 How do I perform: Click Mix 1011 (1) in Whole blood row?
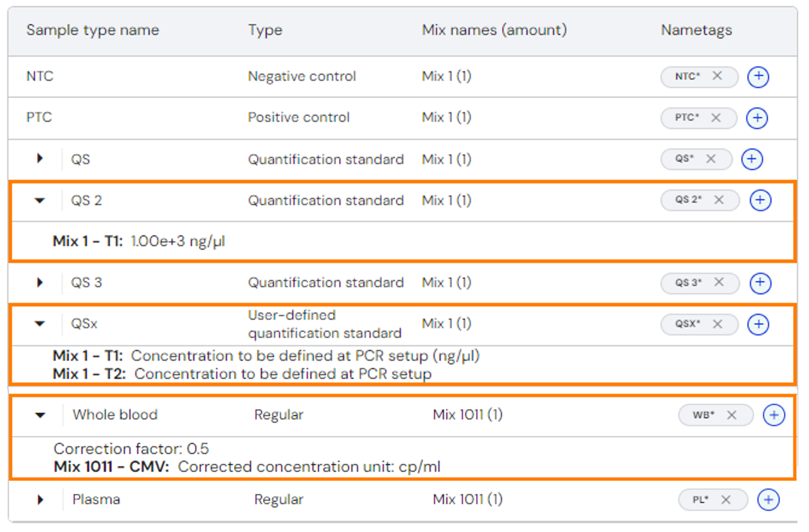click(x=467, y=415)
